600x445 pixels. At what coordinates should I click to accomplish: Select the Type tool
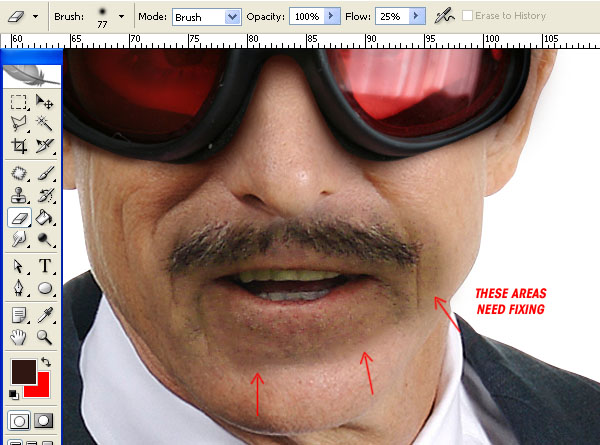(x=44, y=266)
